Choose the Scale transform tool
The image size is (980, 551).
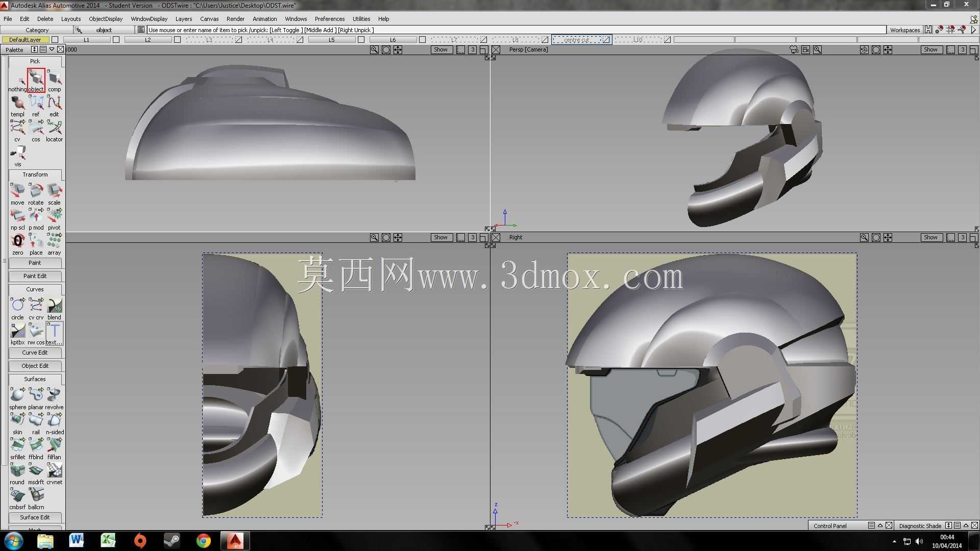tap(54, 194)
